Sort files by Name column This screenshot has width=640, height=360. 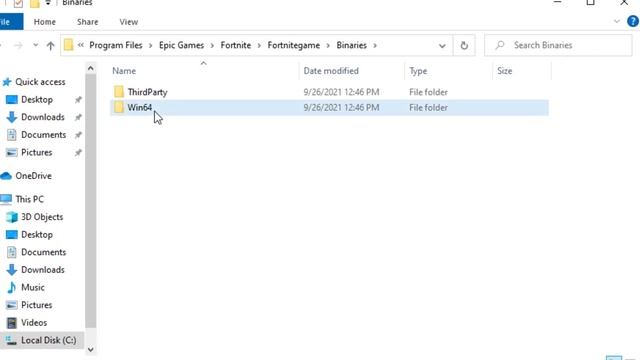click(124, 71)
